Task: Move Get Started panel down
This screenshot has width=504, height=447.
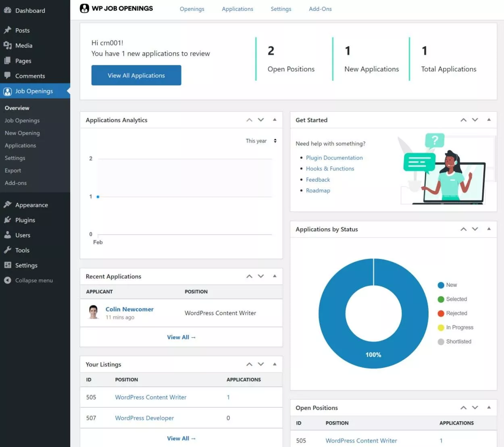Action: pos(475,120)
